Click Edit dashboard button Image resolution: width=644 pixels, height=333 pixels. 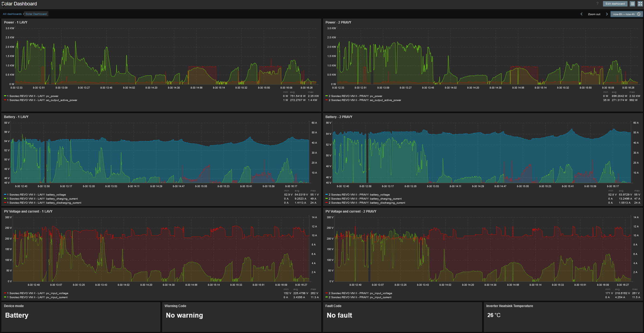[x=615, y=4]
